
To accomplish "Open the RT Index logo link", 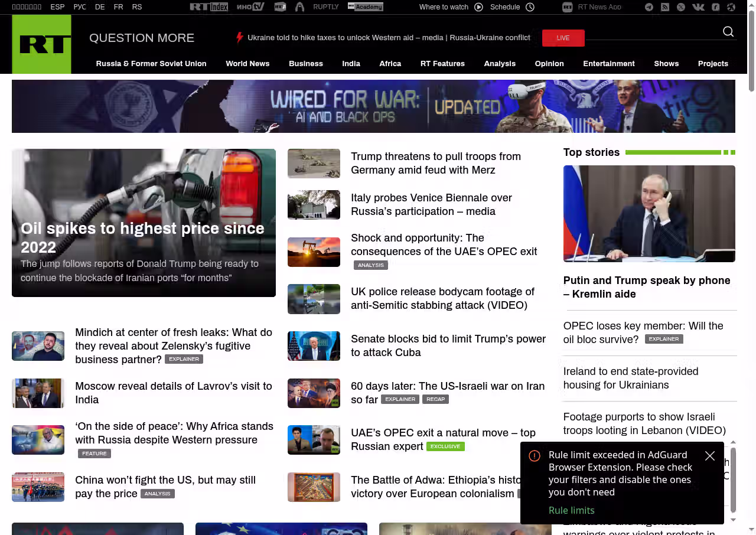I will point(208,7).
